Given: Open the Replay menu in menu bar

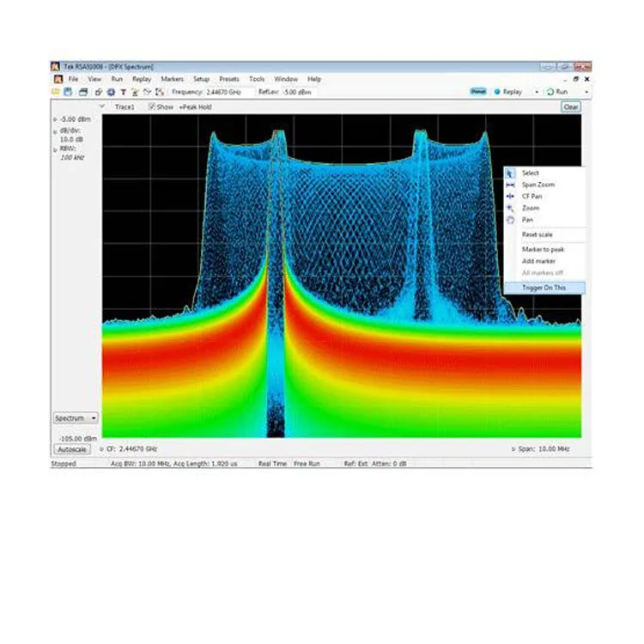Looking at the screenshot, I should tap(142, 79).
